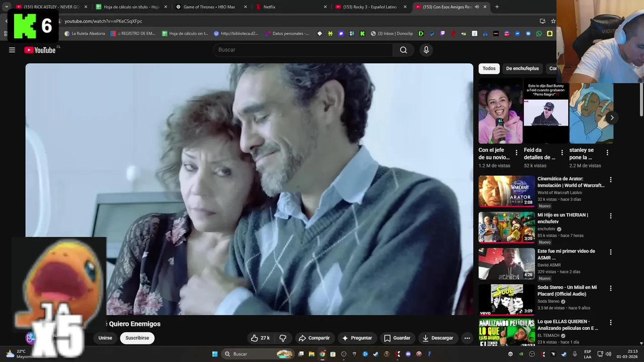Click the taskbar Buscar search box
This screenshot has width=644, height=362.
(x=258, y=354)
